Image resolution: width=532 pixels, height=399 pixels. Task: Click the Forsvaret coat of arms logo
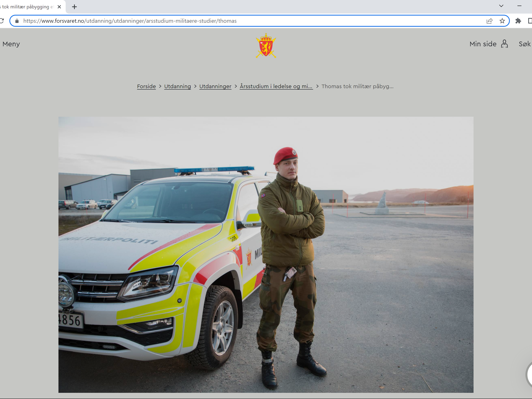point(266,45)
